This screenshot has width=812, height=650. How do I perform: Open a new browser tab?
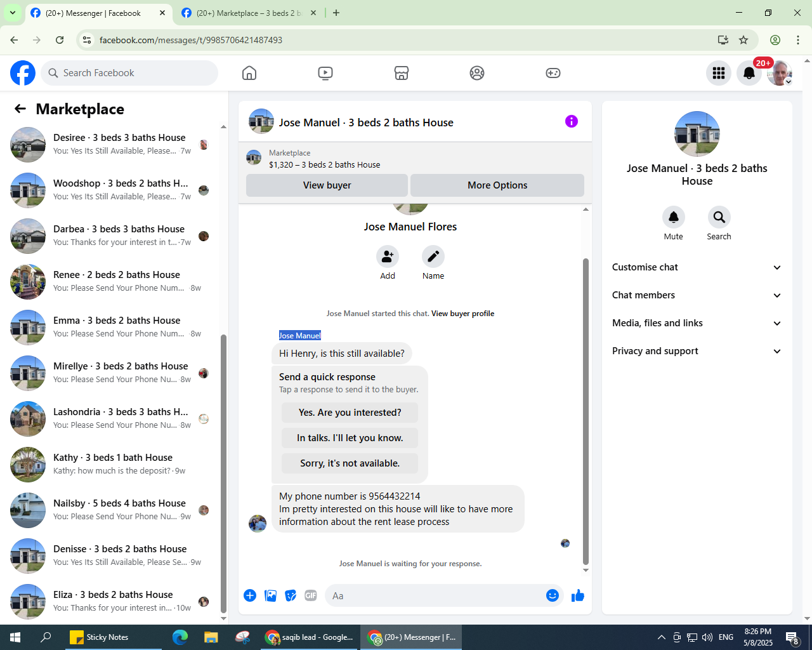coord(336,13)
